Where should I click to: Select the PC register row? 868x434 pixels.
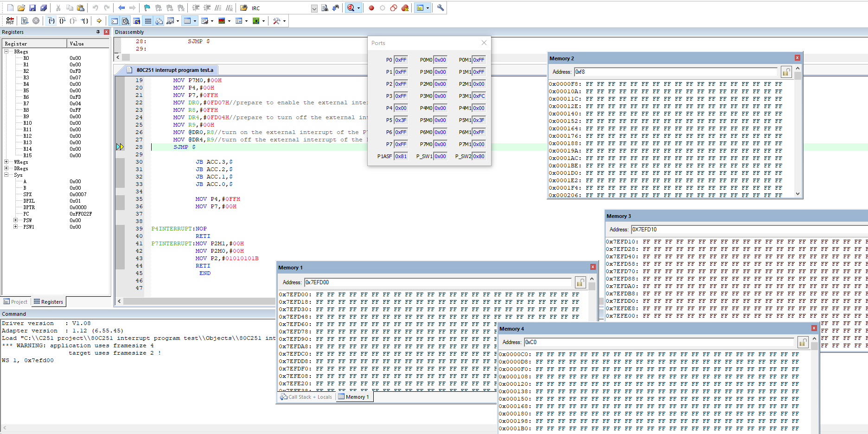point(56,214)
